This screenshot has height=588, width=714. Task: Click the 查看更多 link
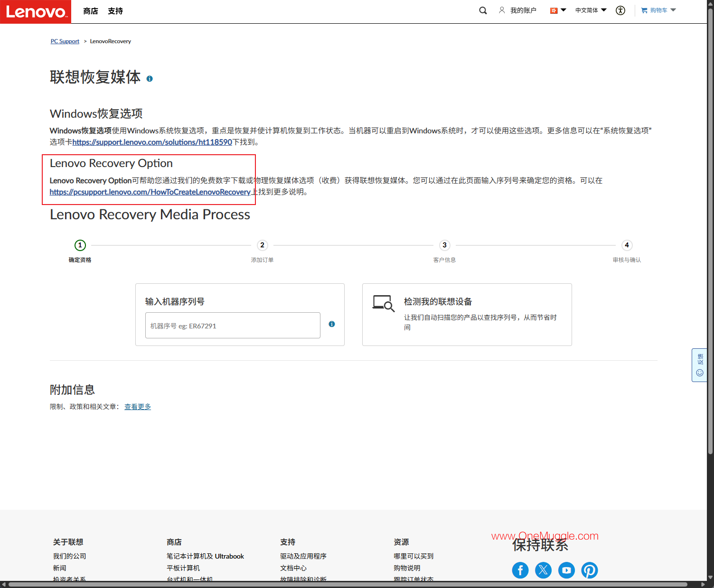tap(138, 407)
